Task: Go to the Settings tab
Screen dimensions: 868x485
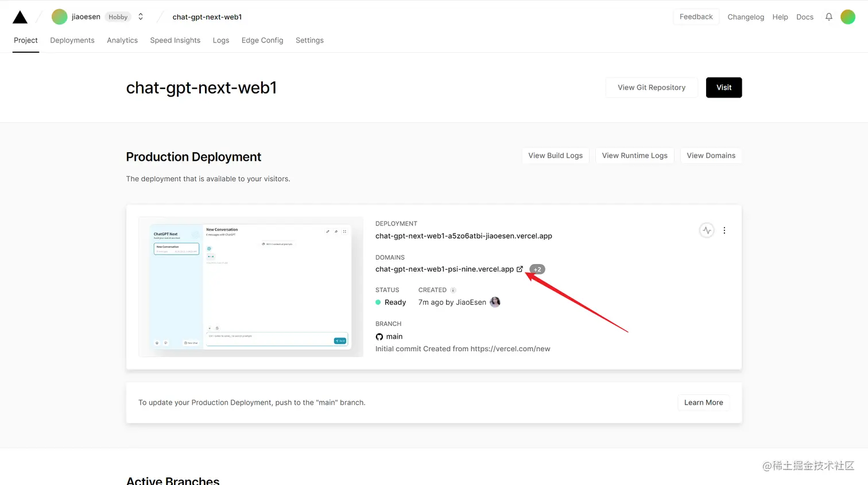Action: point(309,40)
